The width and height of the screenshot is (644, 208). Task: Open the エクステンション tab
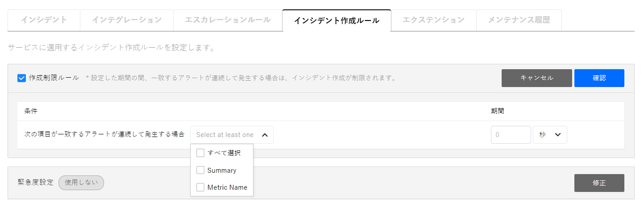[433, 20]
